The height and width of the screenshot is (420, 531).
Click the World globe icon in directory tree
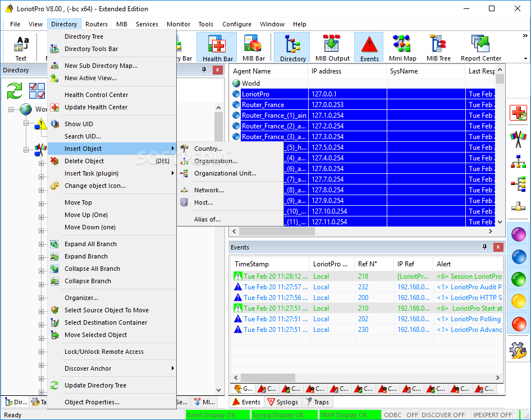point(26,109)
